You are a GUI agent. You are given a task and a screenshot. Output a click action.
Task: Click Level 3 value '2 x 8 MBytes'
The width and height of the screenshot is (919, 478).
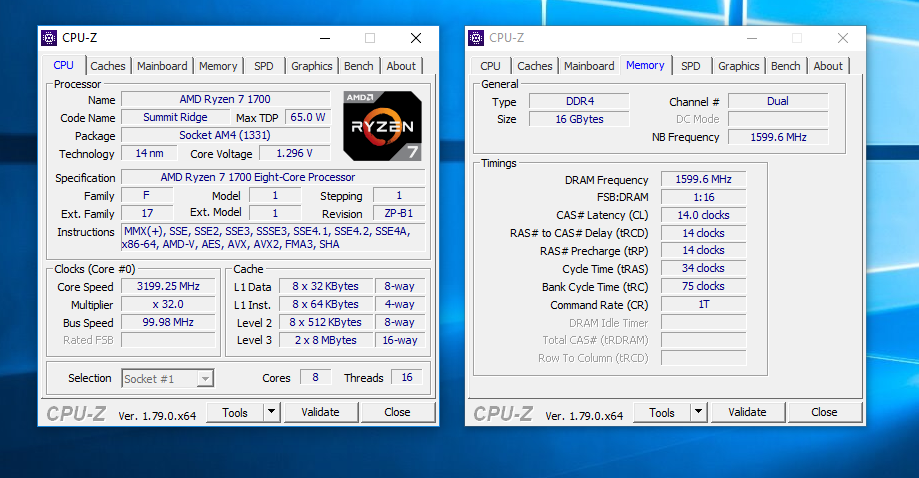[326, 340]
